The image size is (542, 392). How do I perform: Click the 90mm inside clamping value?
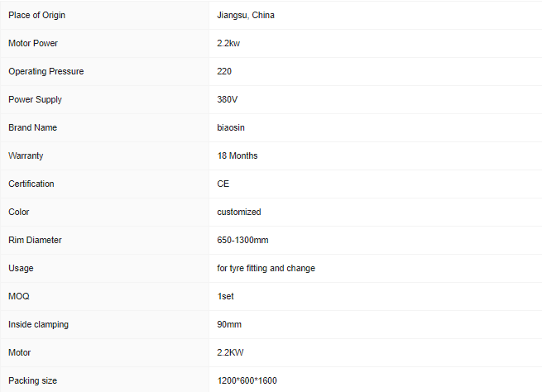pos(229,324)
